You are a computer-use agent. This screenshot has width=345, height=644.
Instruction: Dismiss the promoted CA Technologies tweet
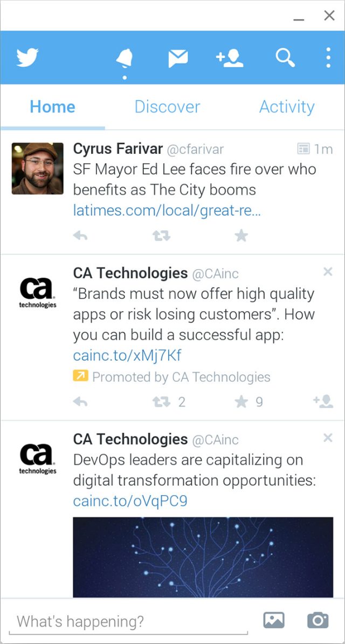(x=328, y=272)
